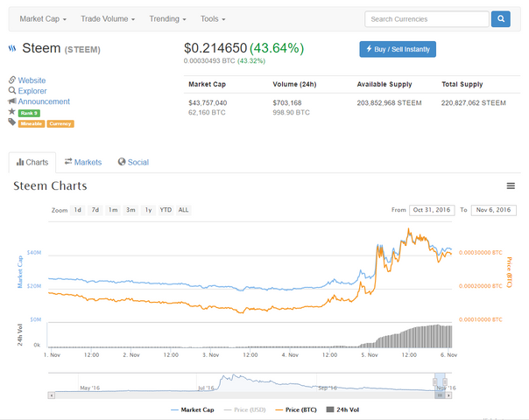Viewport: 529px width, 420px height.
Task: Click the magnifier search button
Action: [x=500, y=18]
